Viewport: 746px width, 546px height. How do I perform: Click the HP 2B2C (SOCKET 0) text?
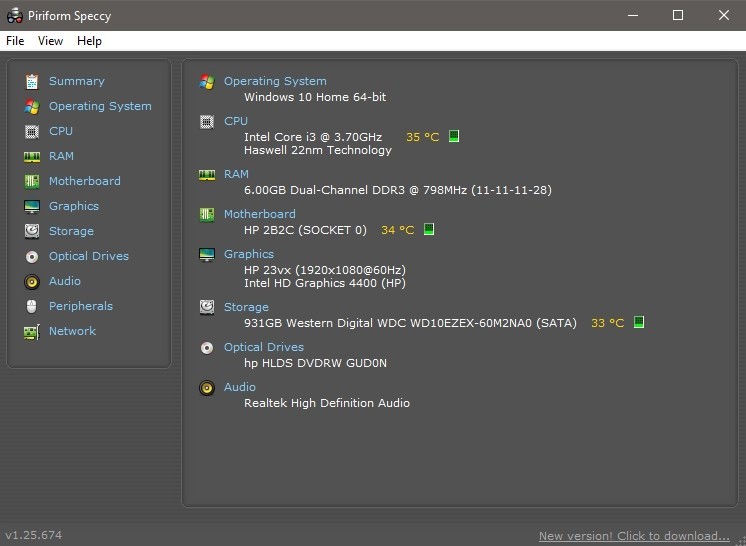[x=305, y=230]
